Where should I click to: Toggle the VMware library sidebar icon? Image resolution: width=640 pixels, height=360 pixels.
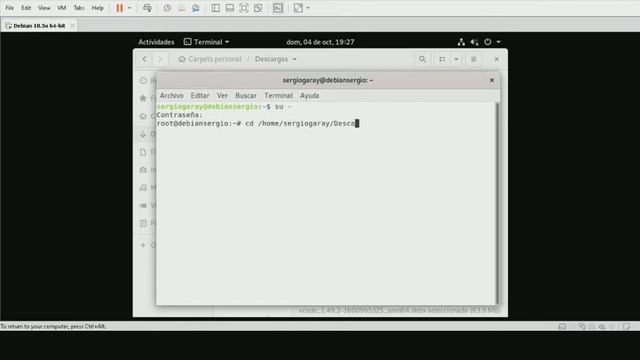tap(216, 8)
